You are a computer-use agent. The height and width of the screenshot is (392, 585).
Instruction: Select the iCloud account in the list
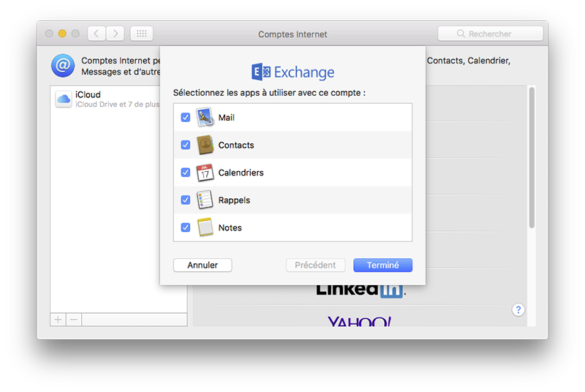click(110, 99)
